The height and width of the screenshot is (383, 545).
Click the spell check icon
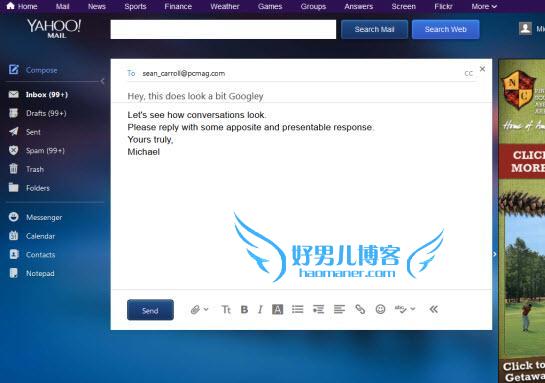400,309
